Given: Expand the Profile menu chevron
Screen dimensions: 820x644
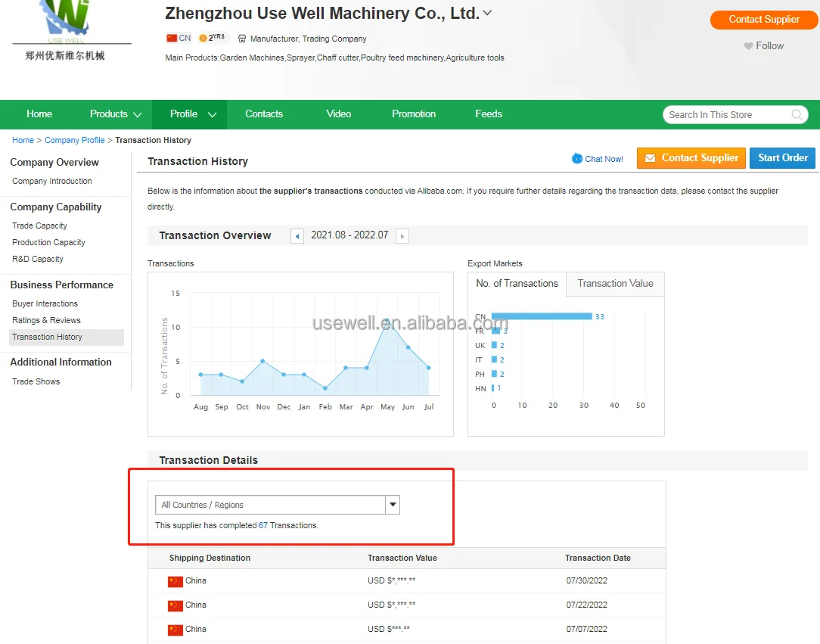Looking at the screenshot, I should [x=212, y=115].
